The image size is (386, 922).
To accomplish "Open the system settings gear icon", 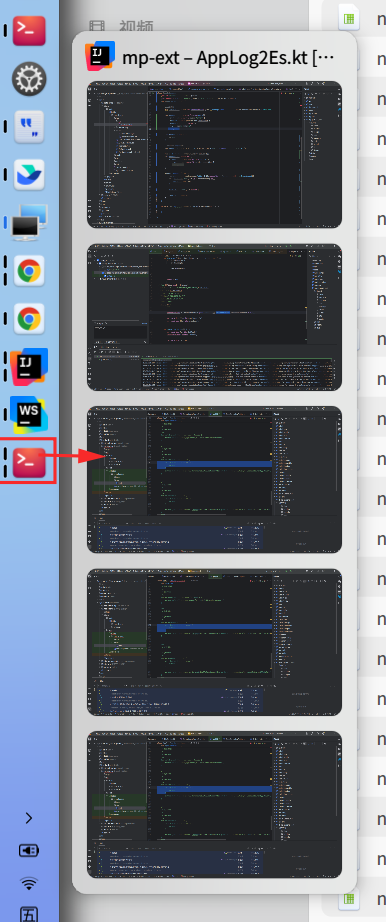I will pyautogui.click(x=29, y=78).
